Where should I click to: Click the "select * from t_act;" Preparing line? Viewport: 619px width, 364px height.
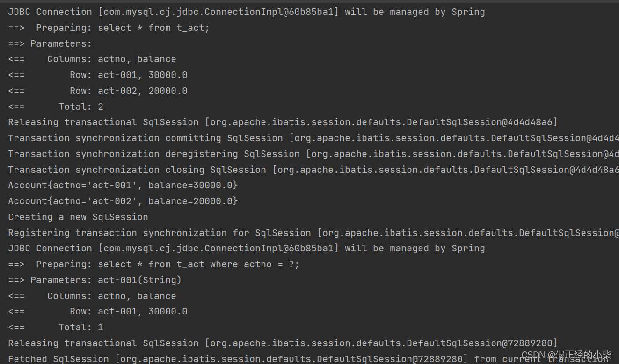pos(109,28)
